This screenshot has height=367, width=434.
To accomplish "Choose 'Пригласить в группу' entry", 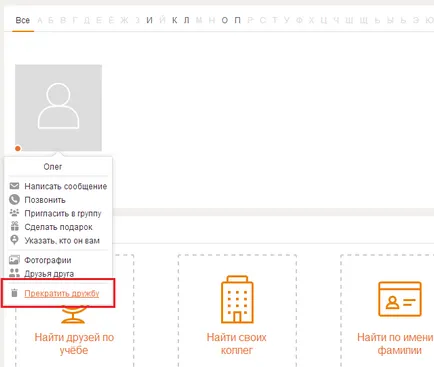I will pos(63,214).
